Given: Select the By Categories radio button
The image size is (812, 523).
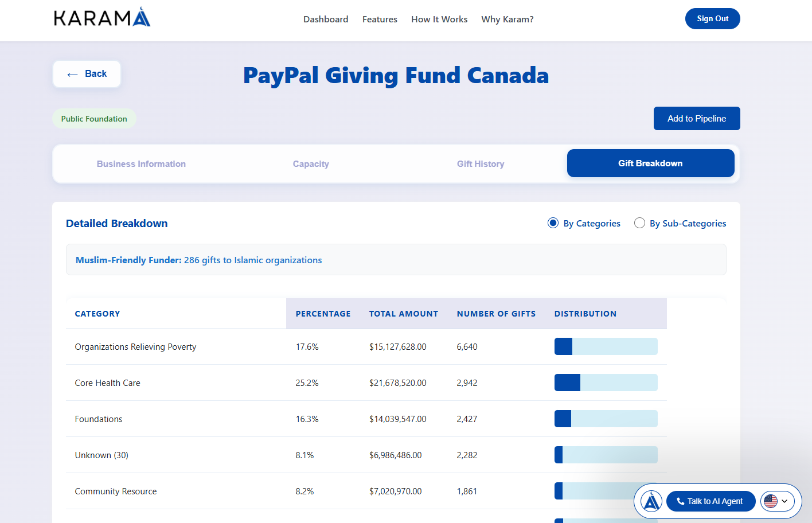Looking at the screenshot, I should [553, 223].
